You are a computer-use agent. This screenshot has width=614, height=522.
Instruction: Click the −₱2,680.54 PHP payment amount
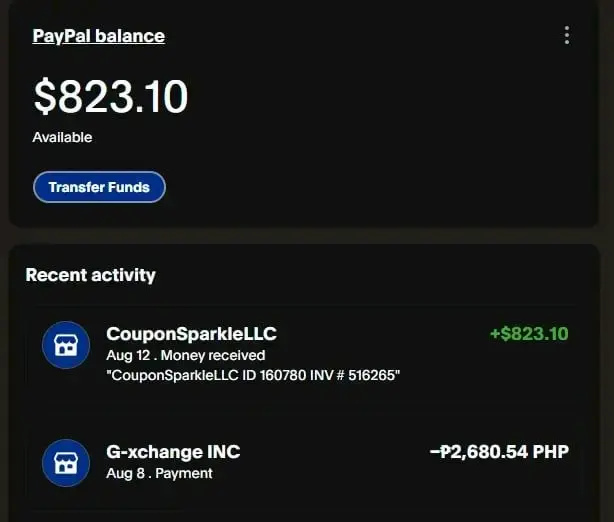click(499, 452)
